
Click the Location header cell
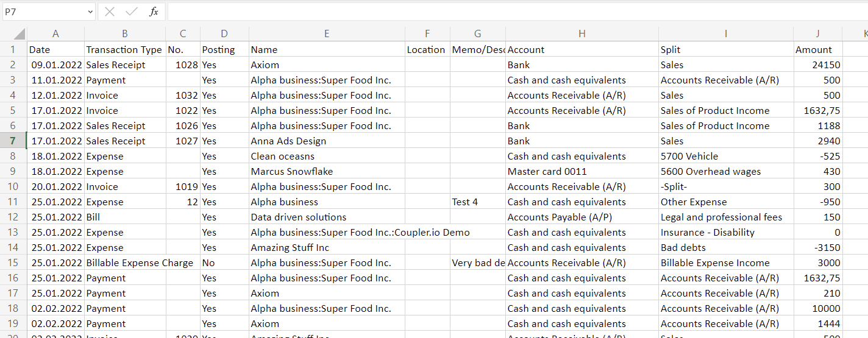427,49
